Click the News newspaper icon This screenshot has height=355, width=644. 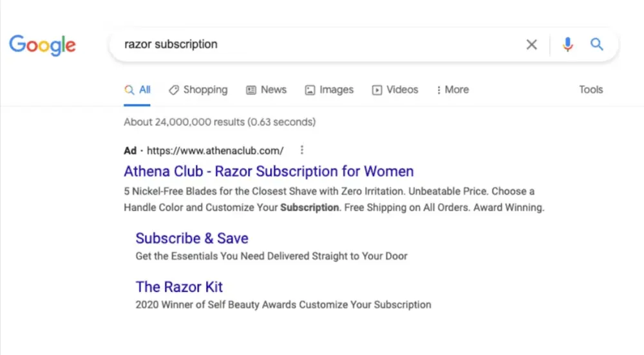pyautogui.click(x=251, y=90)
